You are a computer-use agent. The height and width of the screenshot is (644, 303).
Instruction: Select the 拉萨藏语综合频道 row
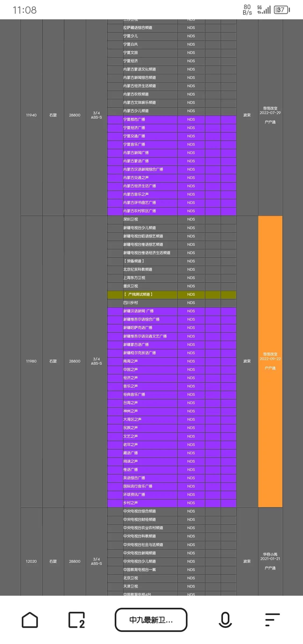[172, 28]
